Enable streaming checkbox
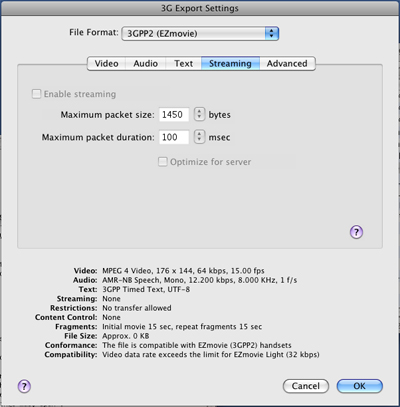 pos(36,94)
